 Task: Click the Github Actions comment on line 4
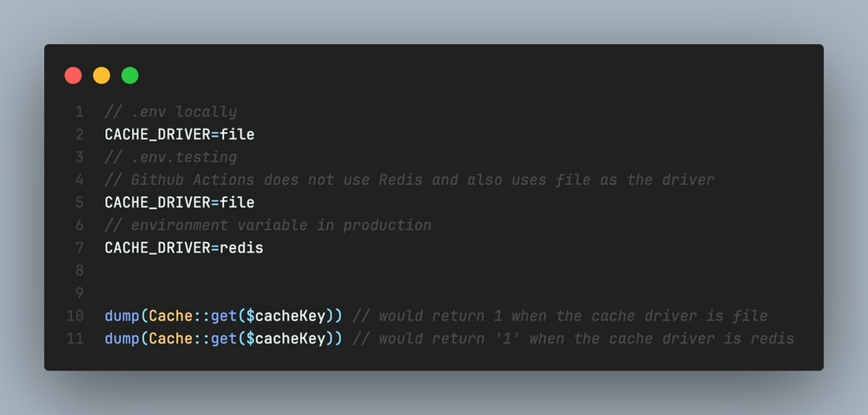409,180
